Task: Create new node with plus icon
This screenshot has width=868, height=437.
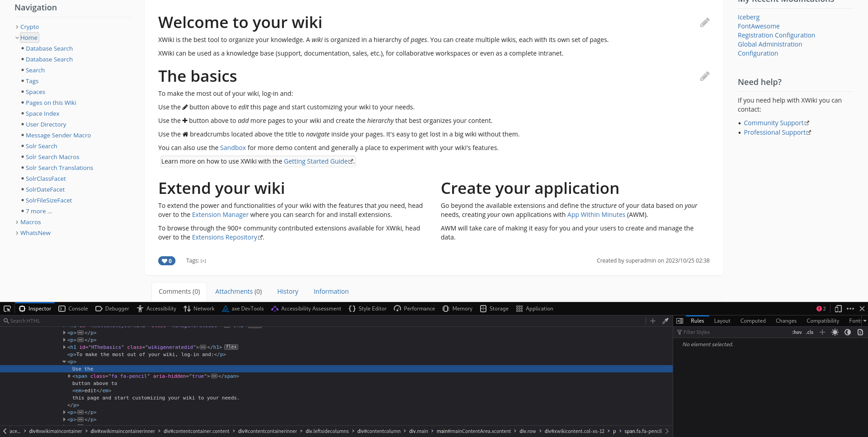Action: click(653, 321)
